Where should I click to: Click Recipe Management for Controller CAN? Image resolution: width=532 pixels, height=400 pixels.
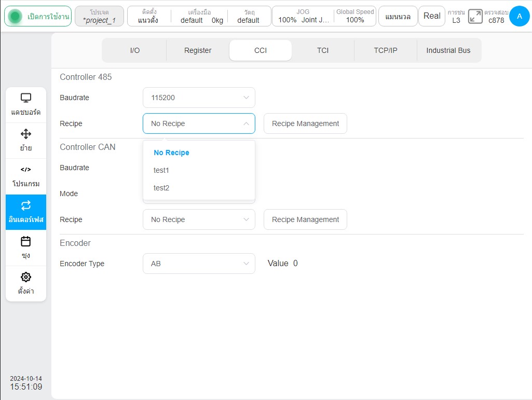(305, 219)
